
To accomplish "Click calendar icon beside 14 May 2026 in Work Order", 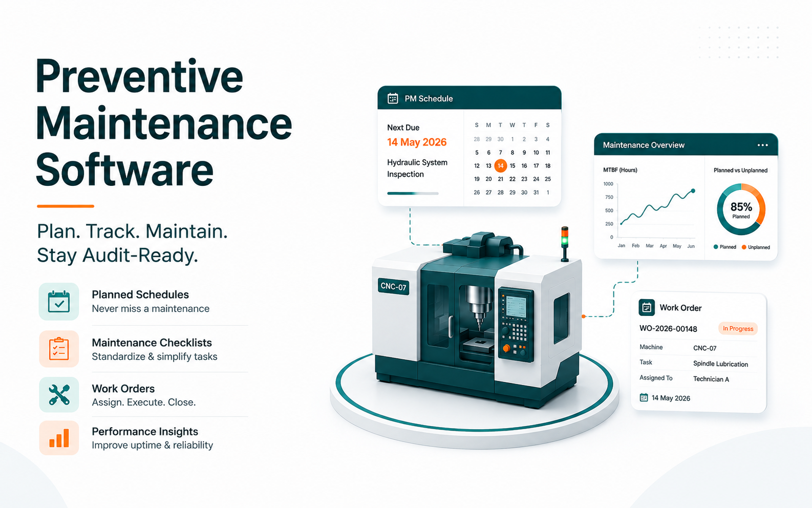I will tap(644, 397).
